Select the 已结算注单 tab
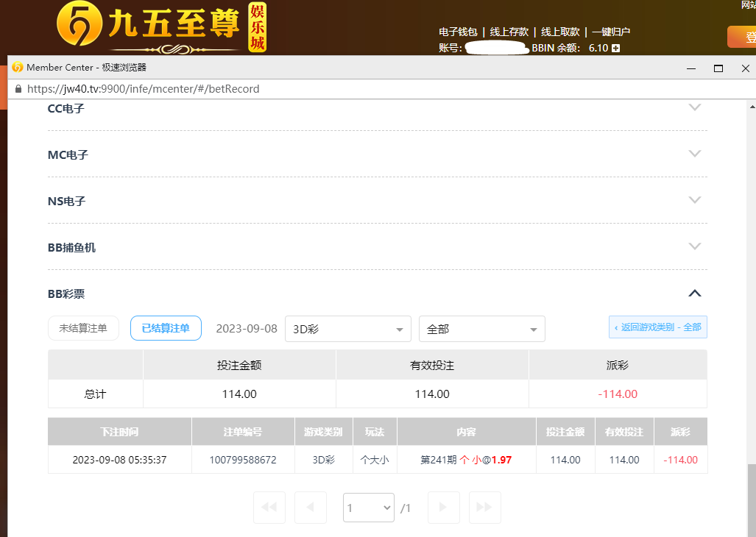The height and width of the screenshot is (537, 756). (x=166, y=328)
